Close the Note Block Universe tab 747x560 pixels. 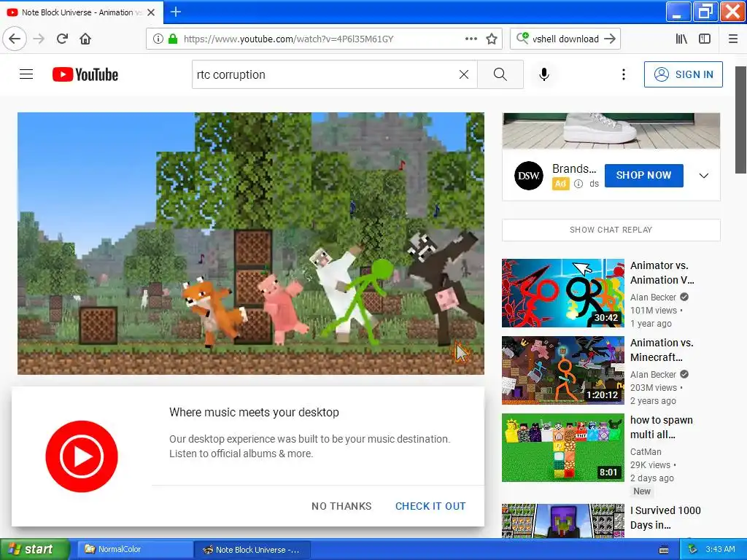pyautogui.click(x=151, y=12)
